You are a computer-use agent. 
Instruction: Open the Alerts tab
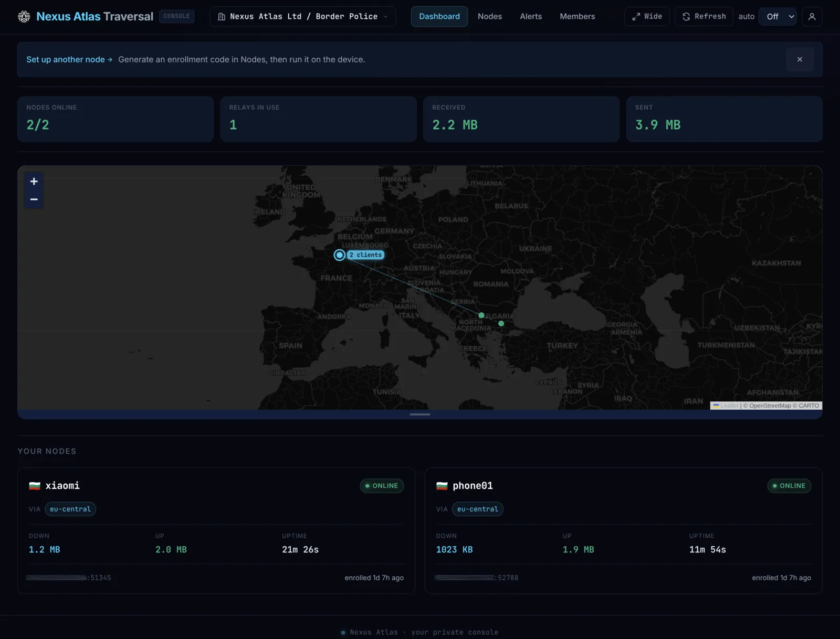click(531, 17)
